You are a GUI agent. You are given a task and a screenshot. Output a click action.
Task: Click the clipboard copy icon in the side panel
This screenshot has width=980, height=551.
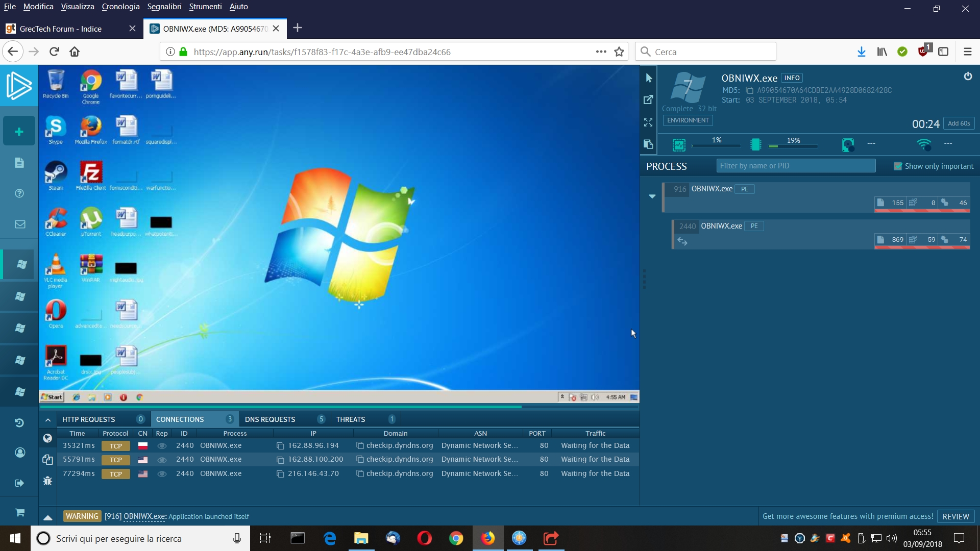click(648, 144)
